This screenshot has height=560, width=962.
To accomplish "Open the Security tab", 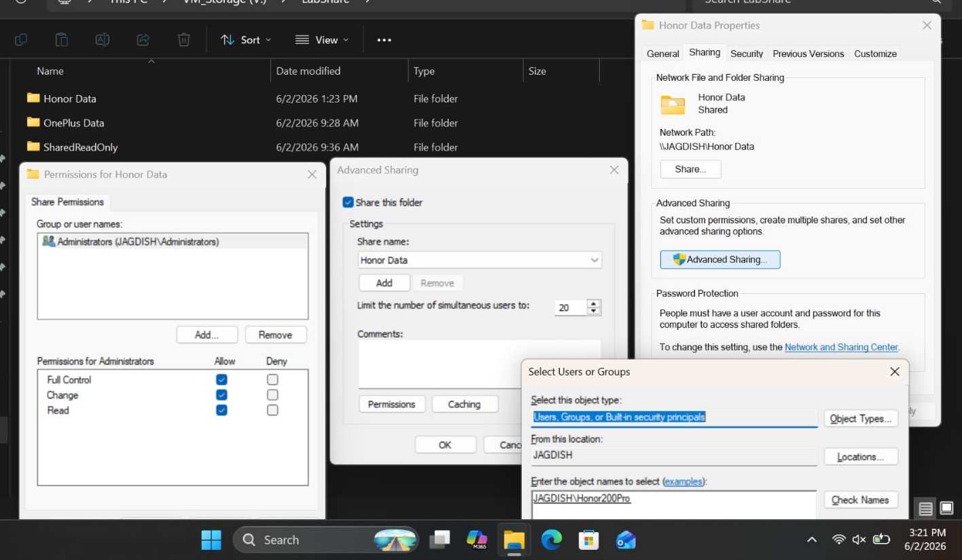I will 747,54.
